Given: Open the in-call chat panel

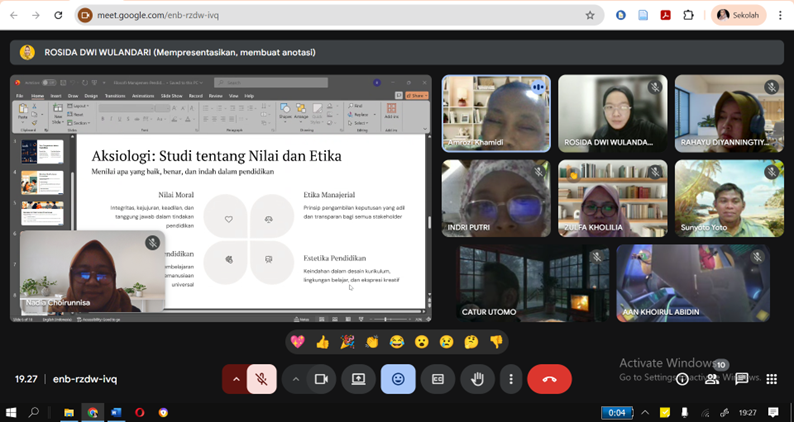Looking at the screenshot, I should (741, 379).
